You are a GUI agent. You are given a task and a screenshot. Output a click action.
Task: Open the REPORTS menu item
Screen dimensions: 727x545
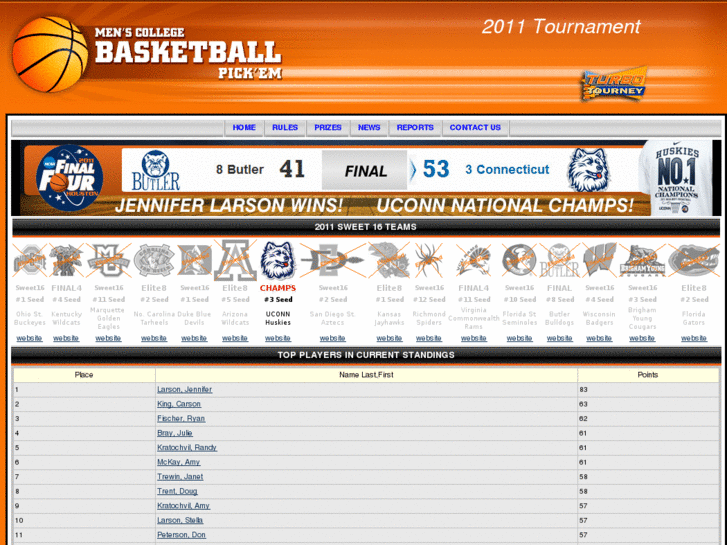(x=415, y=128)
